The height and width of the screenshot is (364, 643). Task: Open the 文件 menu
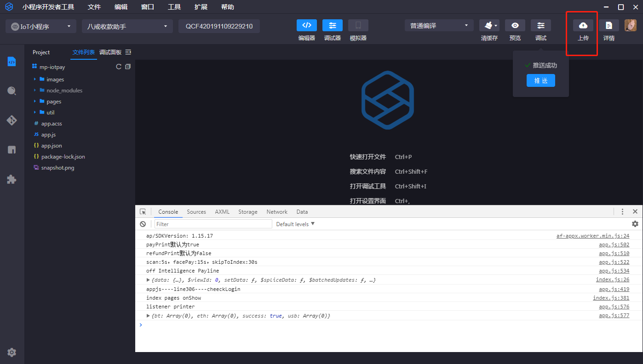pos(94,7)
